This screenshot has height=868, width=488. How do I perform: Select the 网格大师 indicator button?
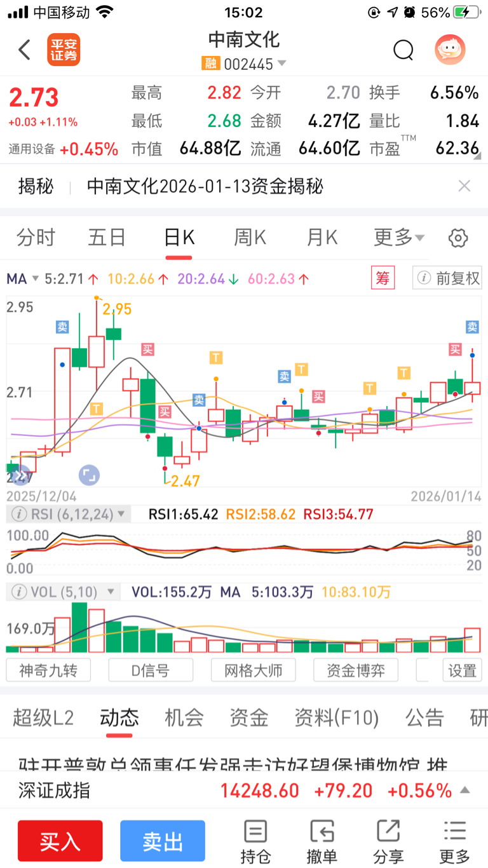click(254, 670)
